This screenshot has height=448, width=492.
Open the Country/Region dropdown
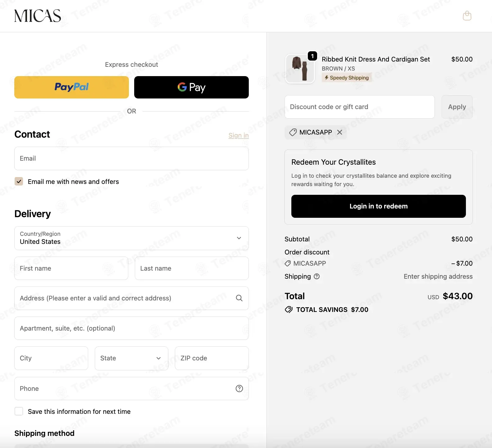click(x=131, y=238)
